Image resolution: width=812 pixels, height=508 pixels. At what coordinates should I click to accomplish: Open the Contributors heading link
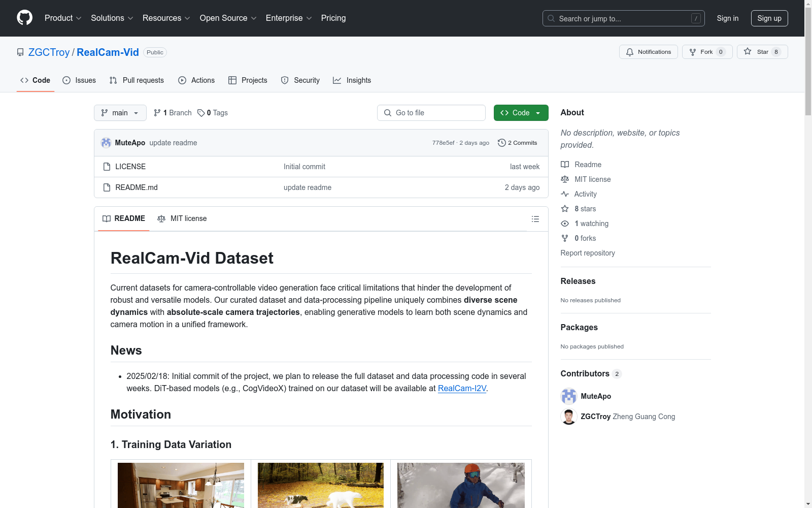(x=591, y=373)
